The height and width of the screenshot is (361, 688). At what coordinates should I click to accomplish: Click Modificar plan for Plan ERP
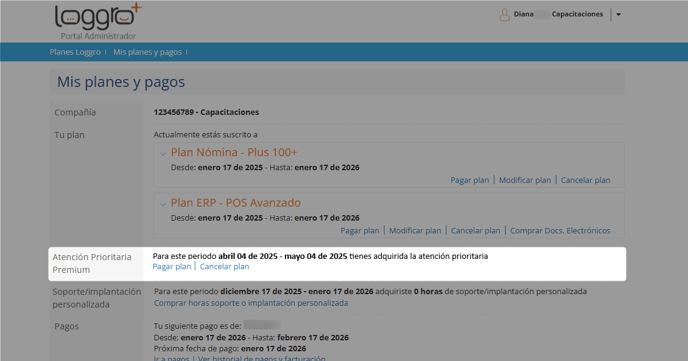[415, 230]
